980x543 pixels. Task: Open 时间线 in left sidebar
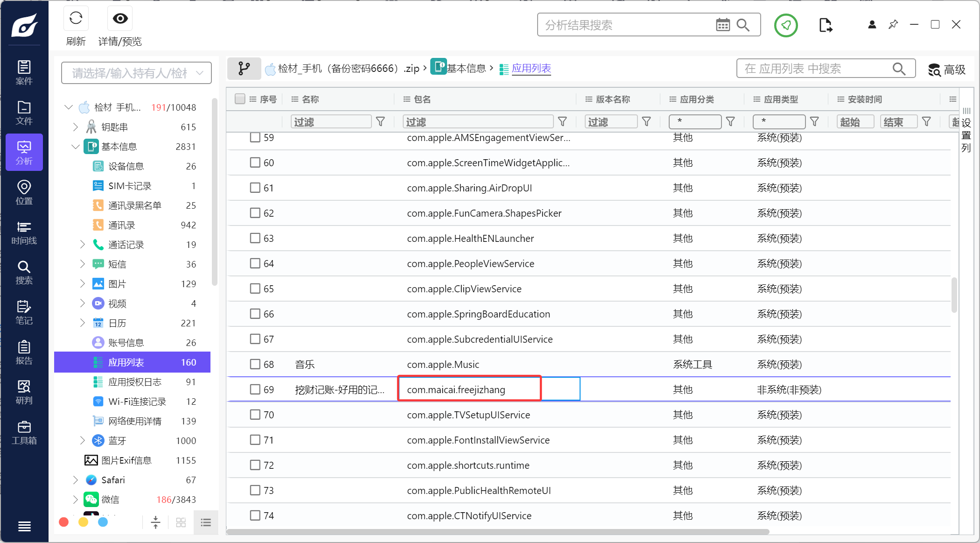click(x=24, y=233)
